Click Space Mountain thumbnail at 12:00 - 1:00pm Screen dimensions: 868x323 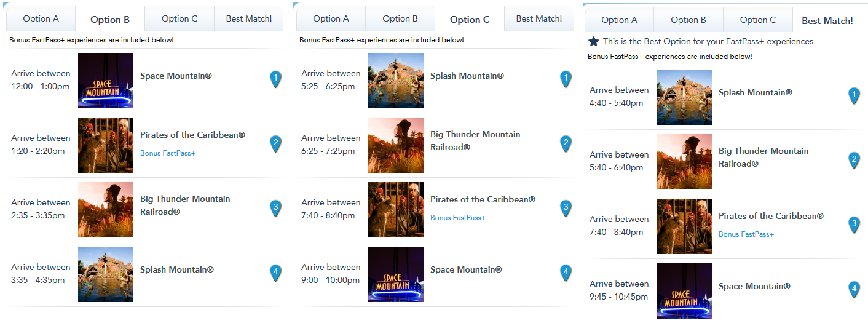pyautogui.click(x=106, y=81)
